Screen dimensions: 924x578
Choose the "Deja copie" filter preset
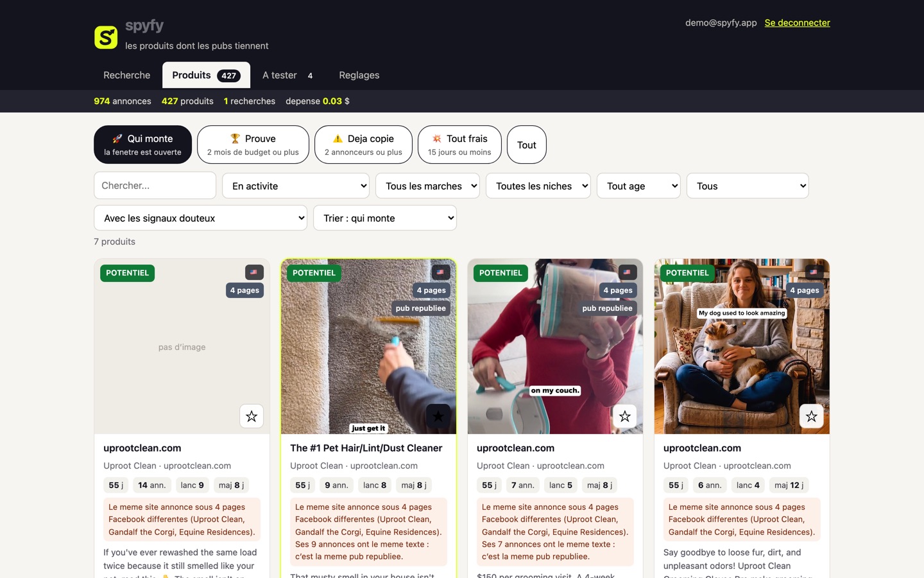point(363,144)
